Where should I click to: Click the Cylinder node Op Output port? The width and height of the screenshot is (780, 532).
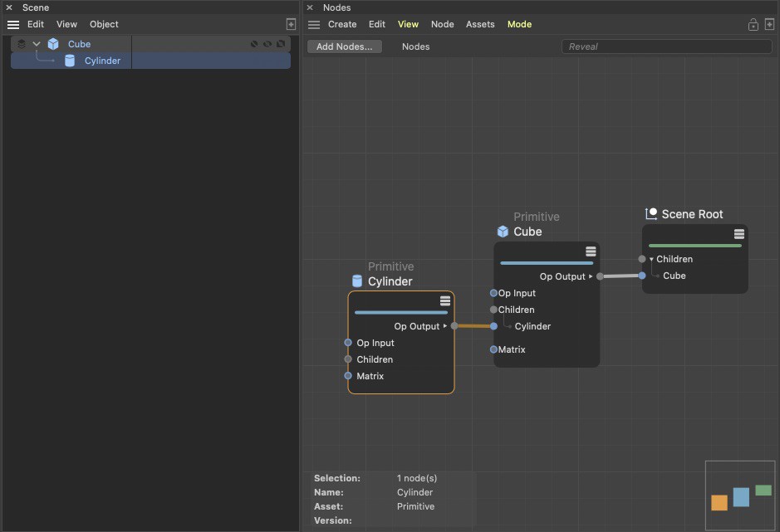pos(454,326)
